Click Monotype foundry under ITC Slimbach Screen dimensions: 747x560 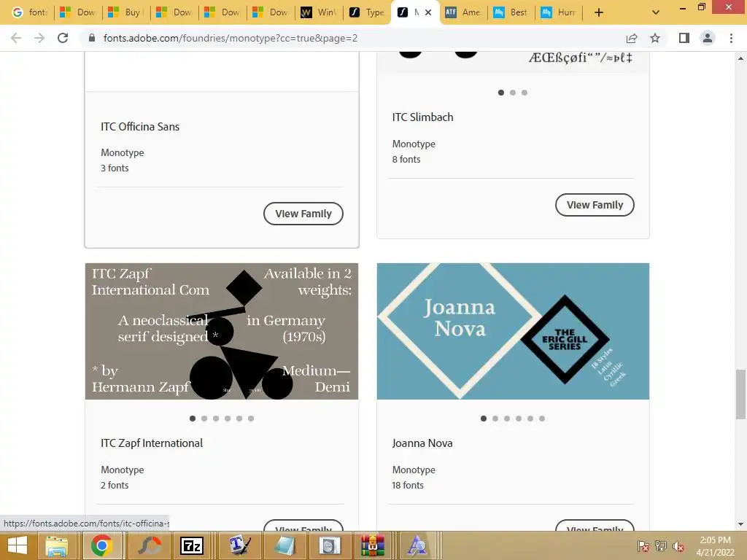tap(414, 144)
